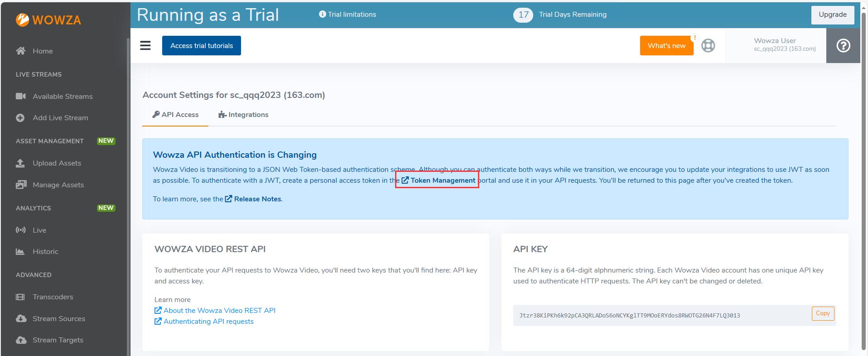Click the hamburger menu icon
The image size is (868, 356).
145,45
